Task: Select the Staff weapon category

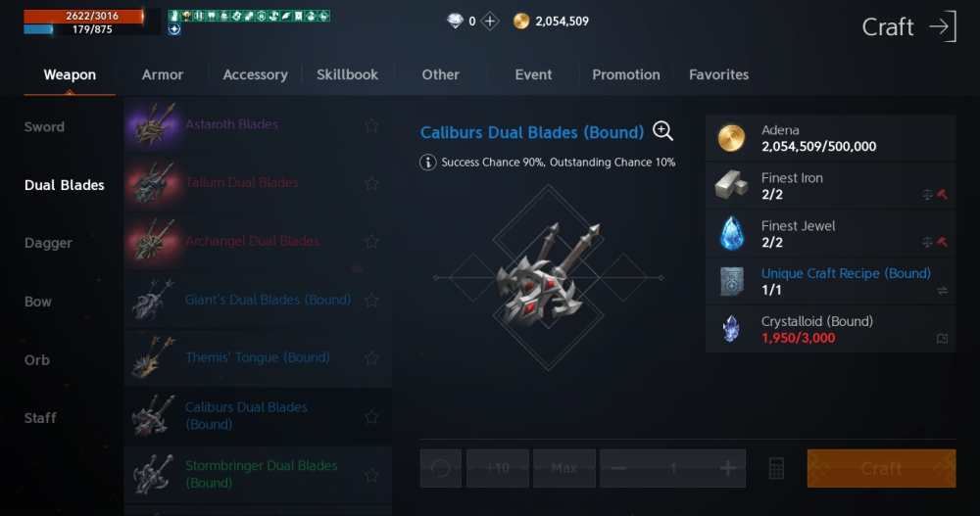Action: [x=40, y=418]
